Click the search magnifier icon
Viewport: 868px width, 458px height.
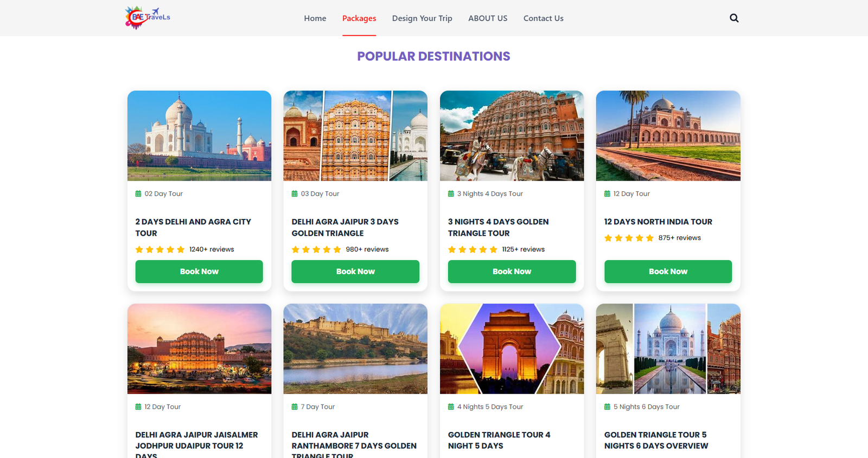(x=734, y=18)
